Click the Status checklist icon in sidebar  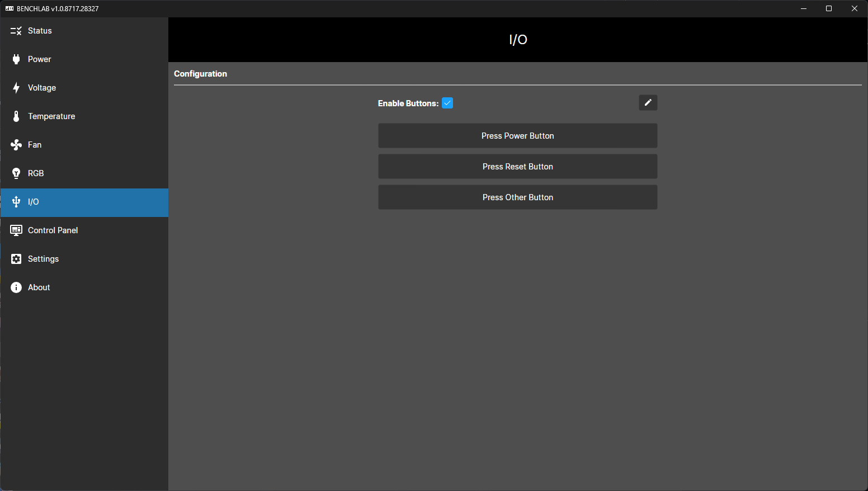click(x=16, y=31)
